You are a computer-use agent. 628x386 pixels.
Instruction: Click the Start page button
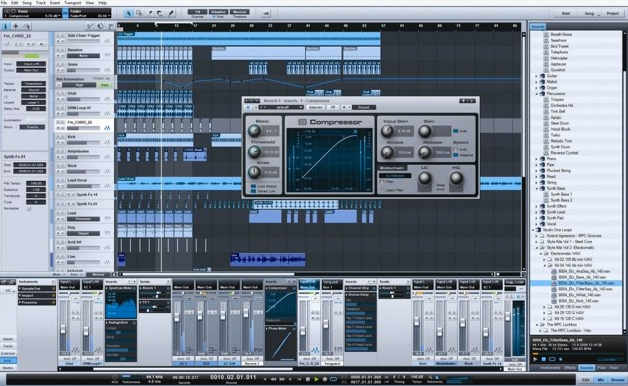566,13
